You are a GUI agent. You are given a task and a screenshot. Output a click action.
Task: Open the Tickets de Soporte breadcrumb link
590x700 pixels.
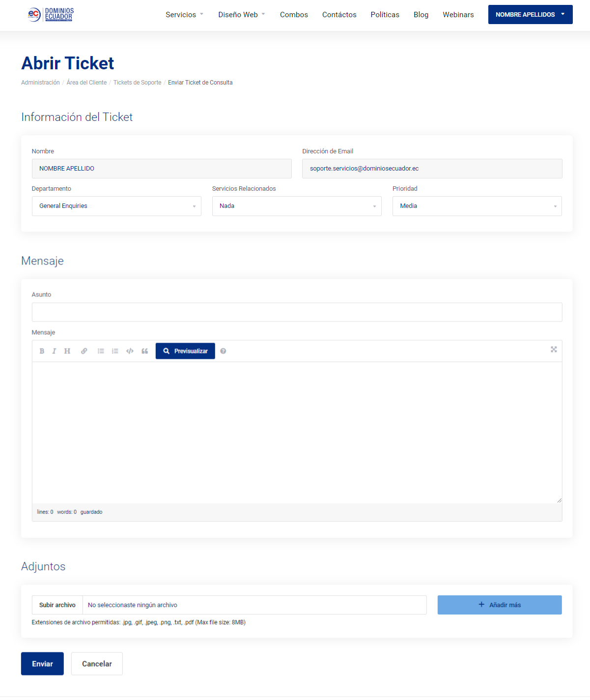coord(137,83)
